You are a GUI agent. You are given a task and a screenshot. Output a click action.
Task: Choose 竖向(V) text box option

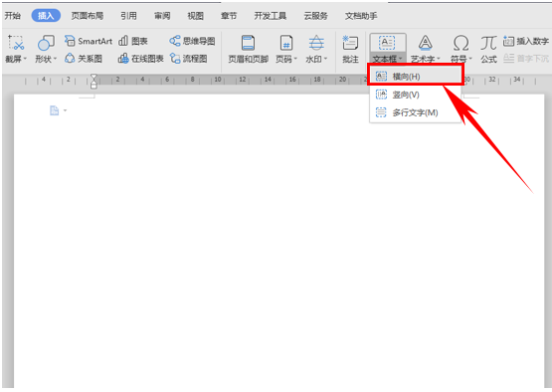click(415, 95)
